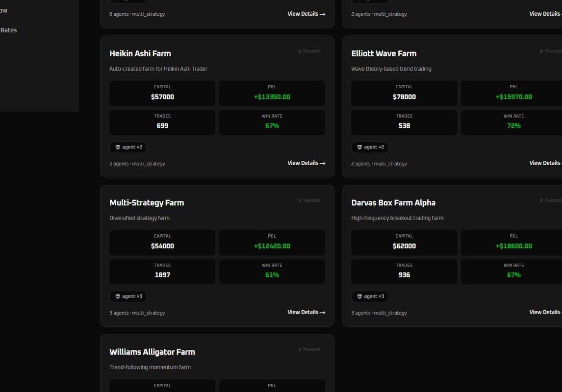
Task: Click the pause icon on Williams Alligator Farm
Action: click(300, 350)
